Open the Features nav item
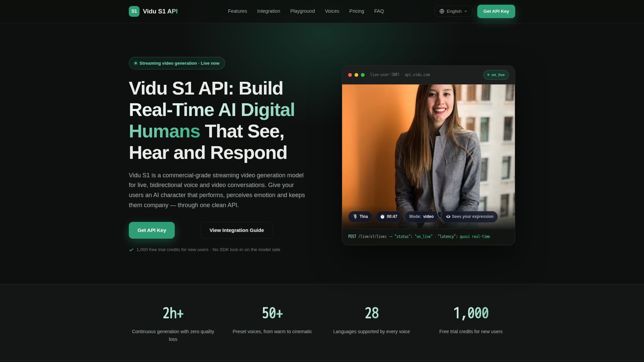 (237, 11)
